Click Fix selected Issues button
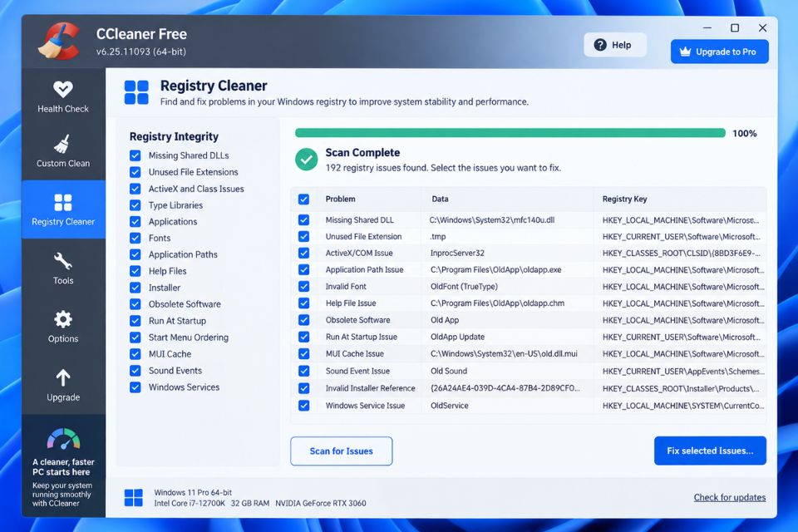 (710, 451)
